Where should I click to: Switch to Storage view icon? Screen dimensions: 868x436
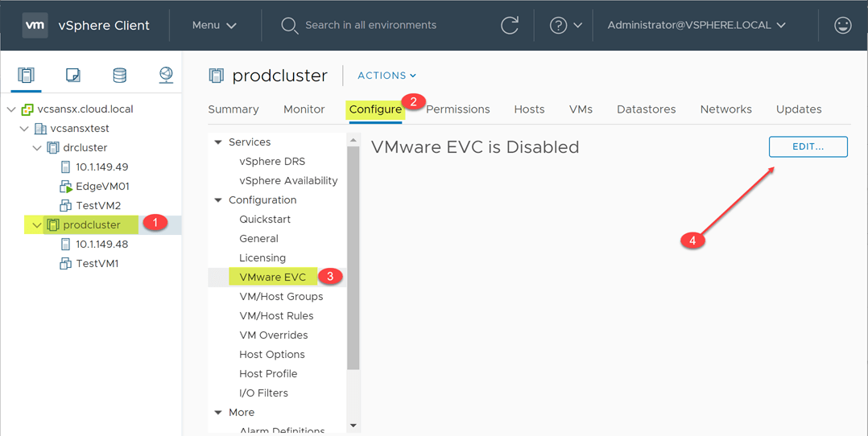click(x=119, y=75)
